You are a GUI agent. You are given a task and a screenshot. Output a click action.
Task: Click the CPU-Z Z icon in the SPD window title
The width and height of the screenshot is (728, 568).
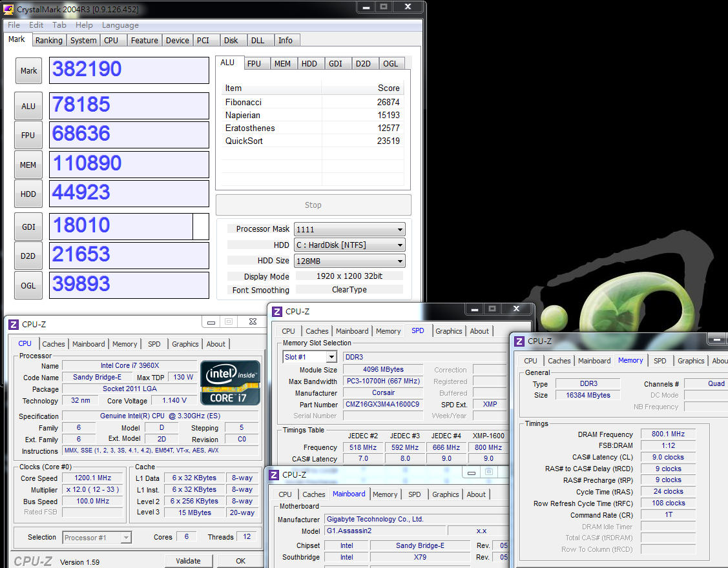[x=277, y=311]
